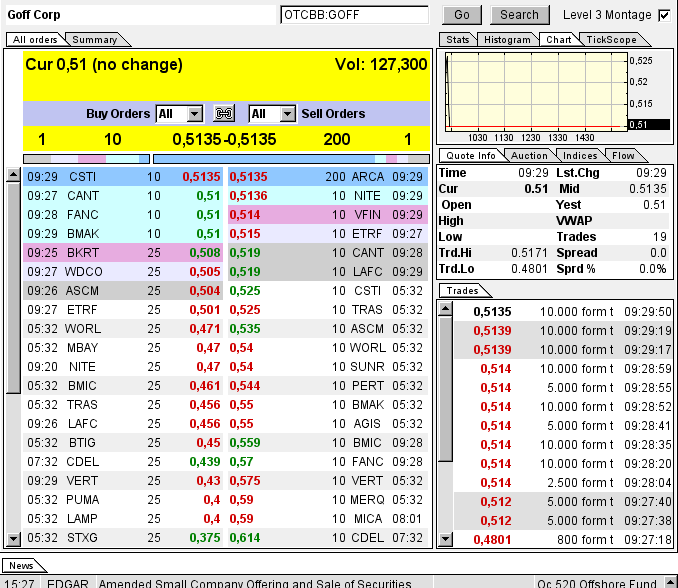Click the OTCBB:GOFF symbol input field
Image resolution: width=678 pixels, height=588 pixels.
[355, 15]
